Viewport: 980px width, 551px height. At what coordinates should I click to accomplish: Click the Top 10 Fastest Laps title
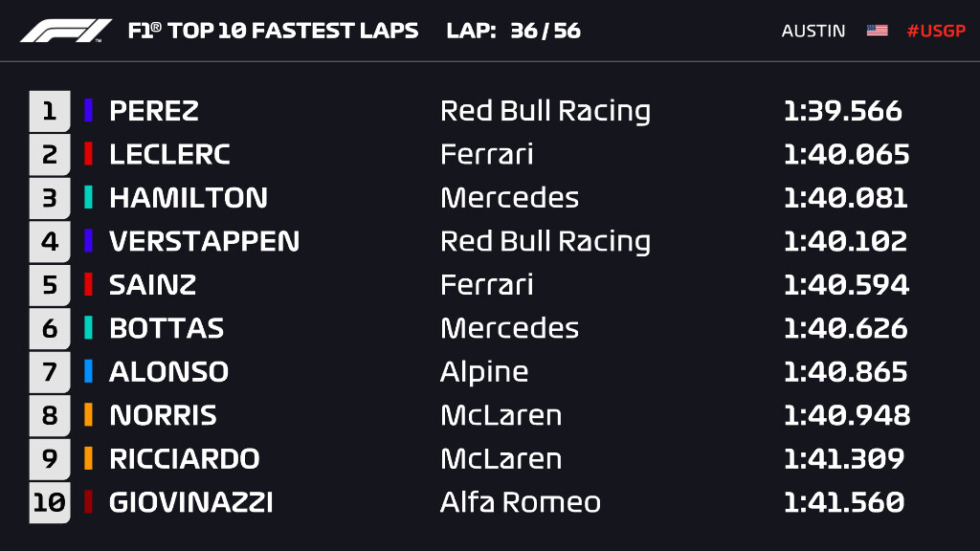273,31
